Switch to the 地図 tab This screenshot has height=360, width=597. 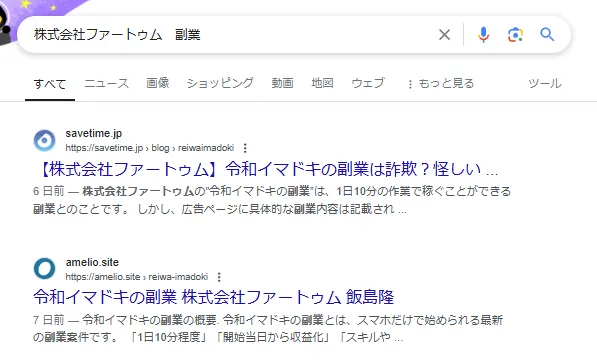pyautogui.click(x=322, y=83)
